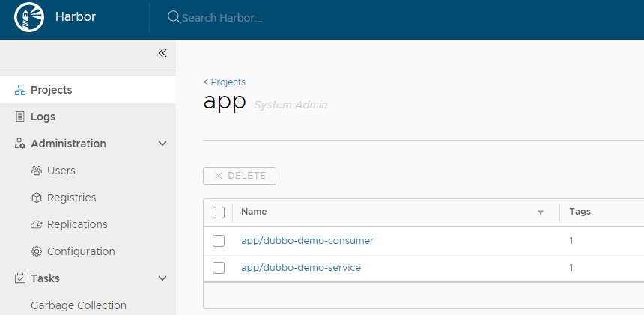
Task: Click the DELETE button
Action: (240, 176)
